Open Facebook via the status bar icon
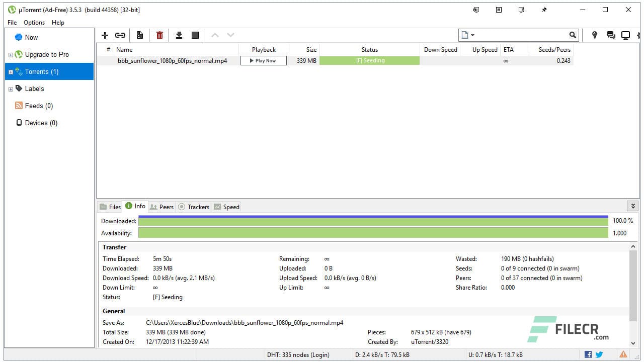The image size is (644, 362). click(x=588, y=354)
